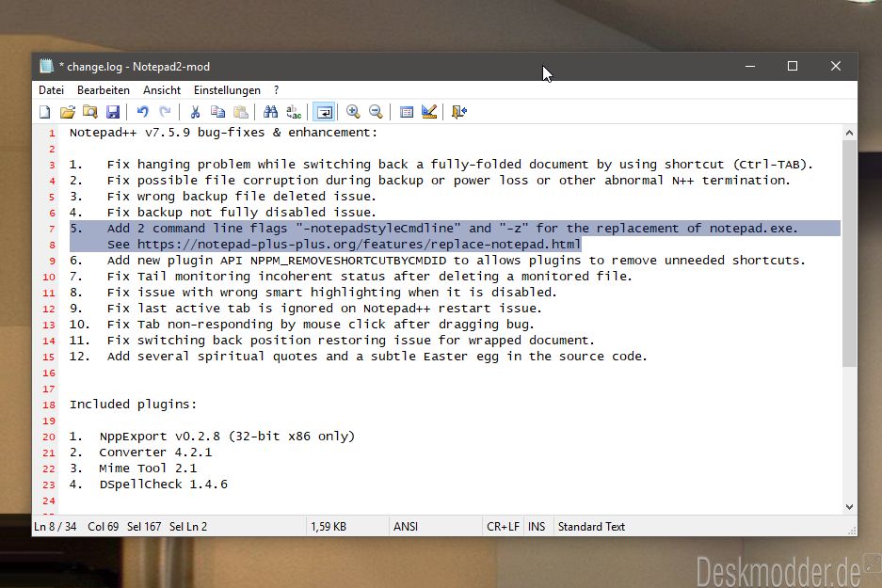Click the line "Fix wrong backup file deleted issue."
The width and height of the screenshot is (882, 588).
(223, 197)
